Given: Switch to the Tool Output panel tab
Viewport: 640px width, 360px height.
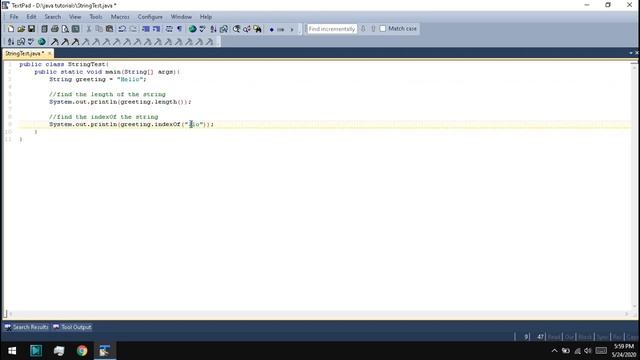Looking at the screenshot, I should (73, 327).
